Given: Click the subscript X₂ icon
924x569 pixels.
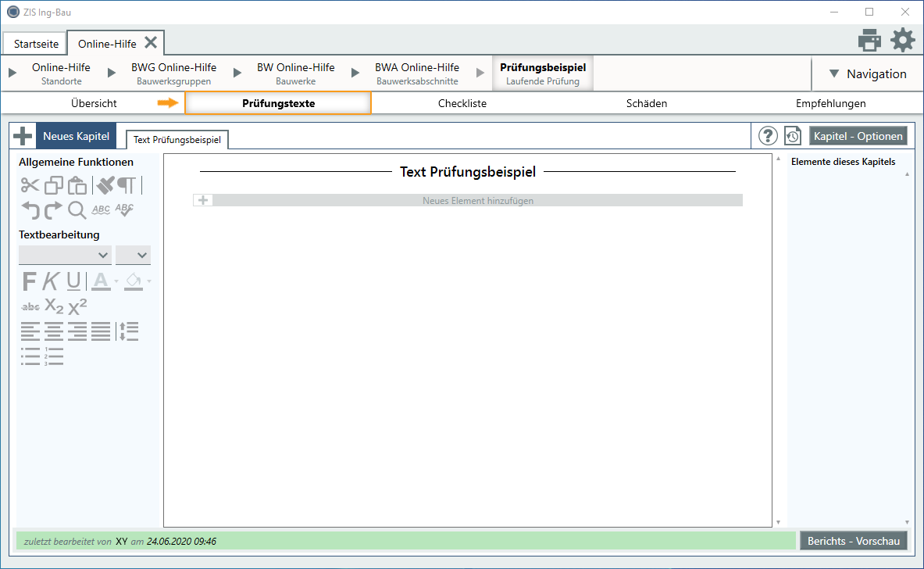Looking at the screenshot, I should (54, 306).
